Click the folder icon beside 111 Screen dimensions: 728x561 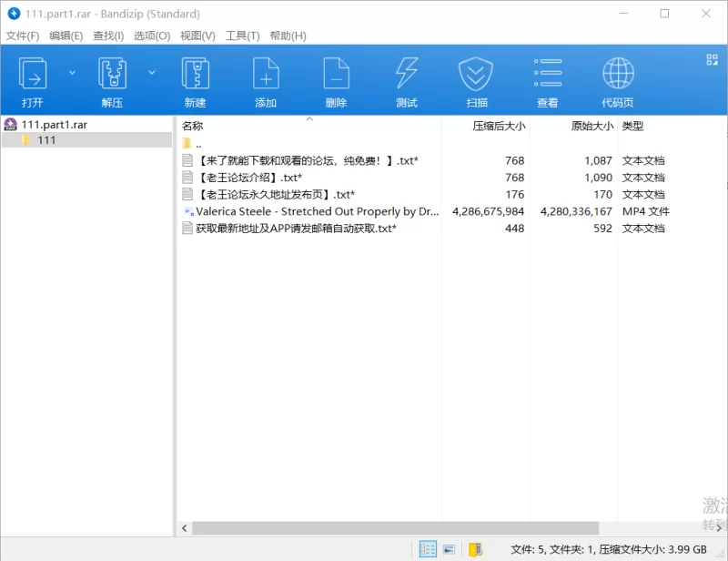(26, 140)
